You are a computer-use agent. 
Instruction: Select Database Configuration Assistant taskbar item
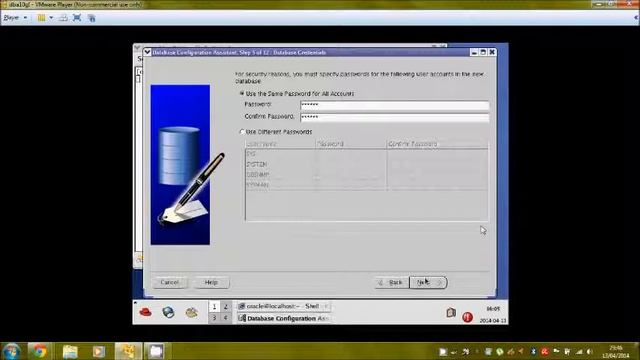[284, 318]
